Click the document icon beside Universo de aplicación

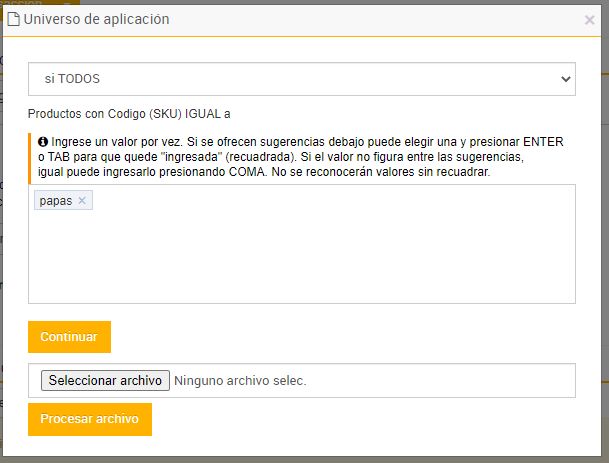pos(15,19)
